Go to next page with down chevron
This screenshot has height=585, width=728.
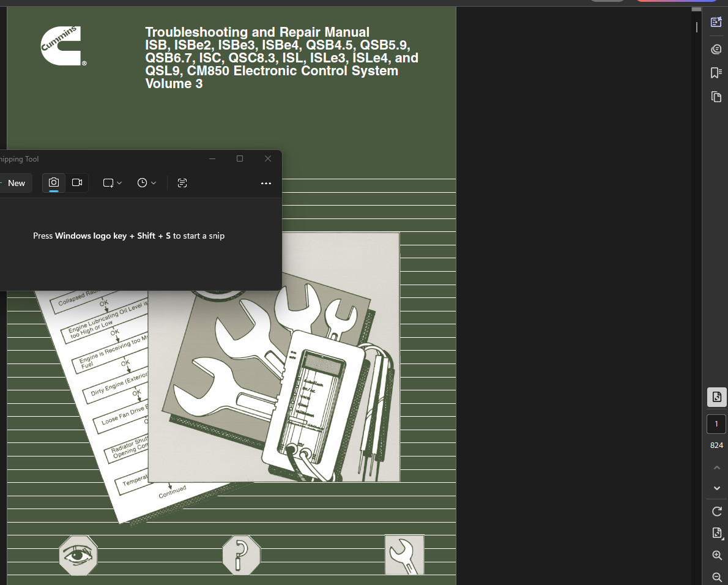[x=716, y=488]
